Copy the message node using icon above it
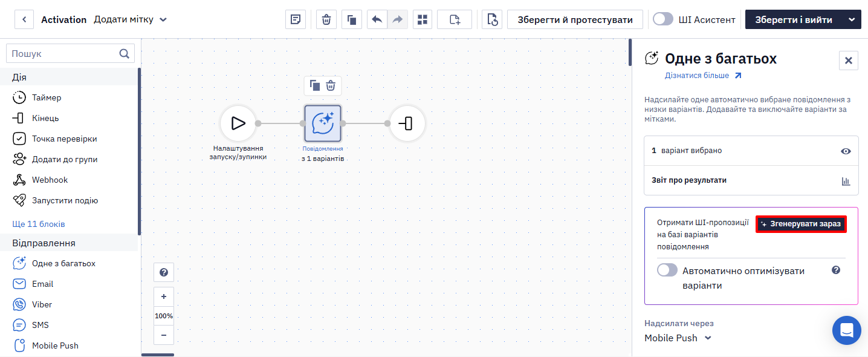Viewport: 868px width, 357px height. pos(315,85)
